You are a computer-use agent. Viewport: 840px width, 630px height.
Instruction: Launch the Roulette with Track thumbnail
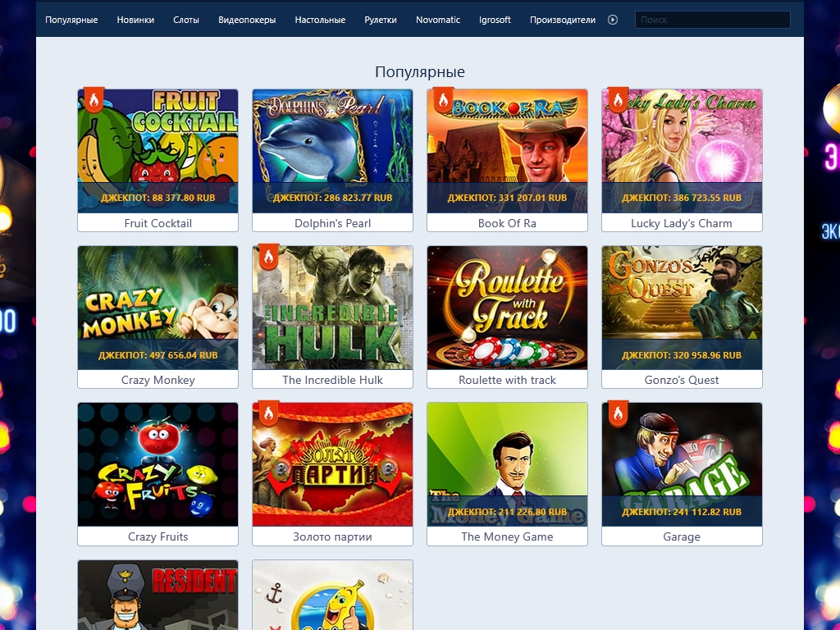pyautogui.click(x=507, y=304)
